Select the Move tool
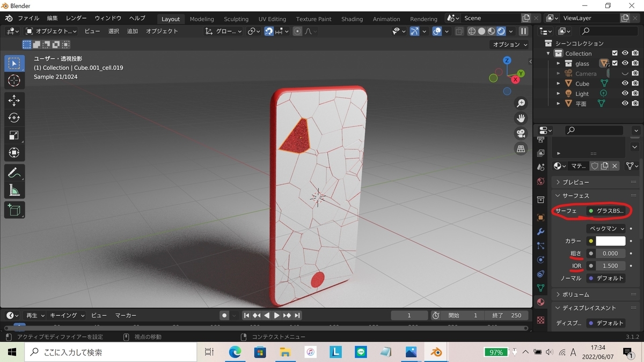This screenshot has width=644, height=362. [x=14, y=100]
